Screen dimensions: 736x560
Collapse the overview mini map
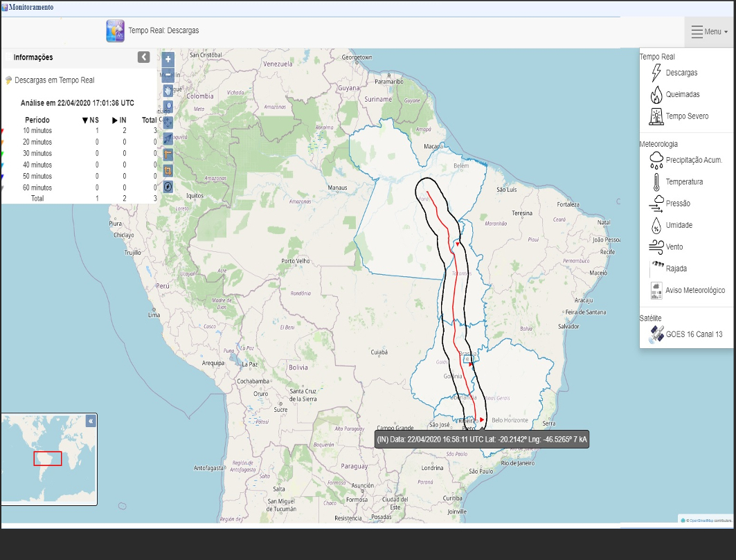(91, 421)
